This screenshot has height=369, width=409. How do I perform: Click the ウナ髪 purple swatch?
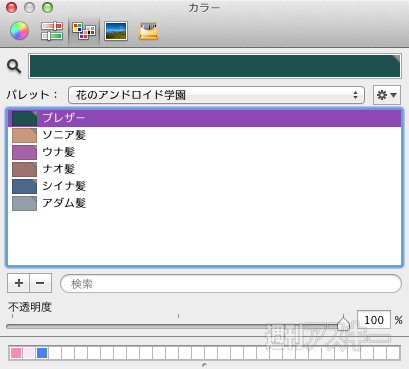(24, 152)
